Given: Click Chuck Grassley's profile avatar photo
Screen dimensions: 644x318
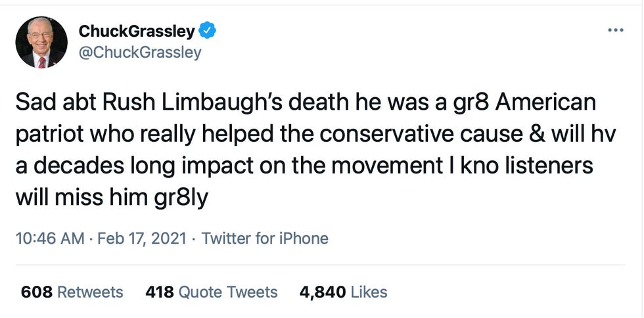Looking at the screenshot, I should click(x=41, y=43).
